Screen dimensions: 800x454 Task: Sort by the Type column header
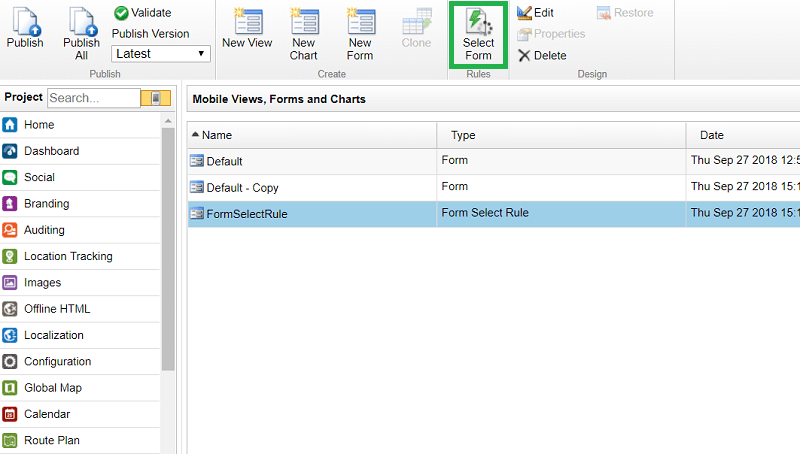click(x=561, y=135)
